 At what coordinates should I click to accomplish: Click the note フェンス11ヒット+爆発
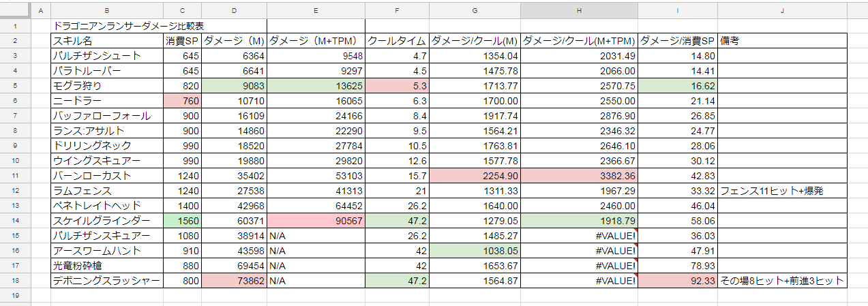point(782,191)
